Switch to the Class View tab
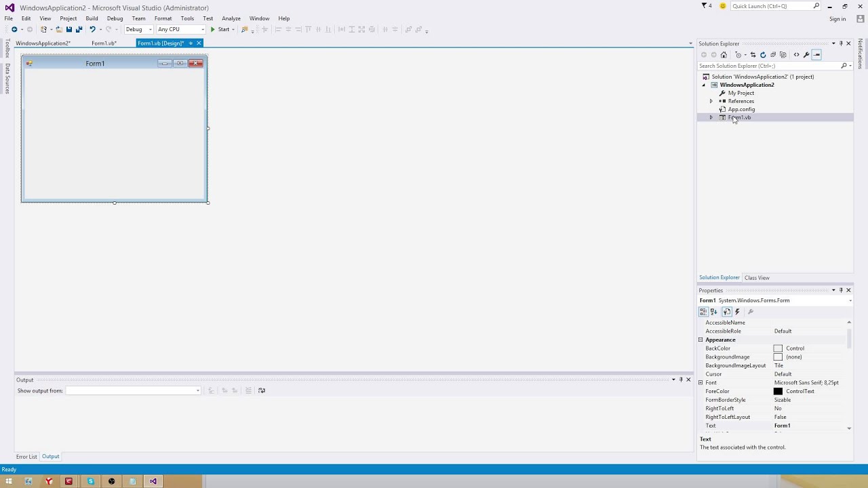Viewport: 868px width, 488px height. 757,278
